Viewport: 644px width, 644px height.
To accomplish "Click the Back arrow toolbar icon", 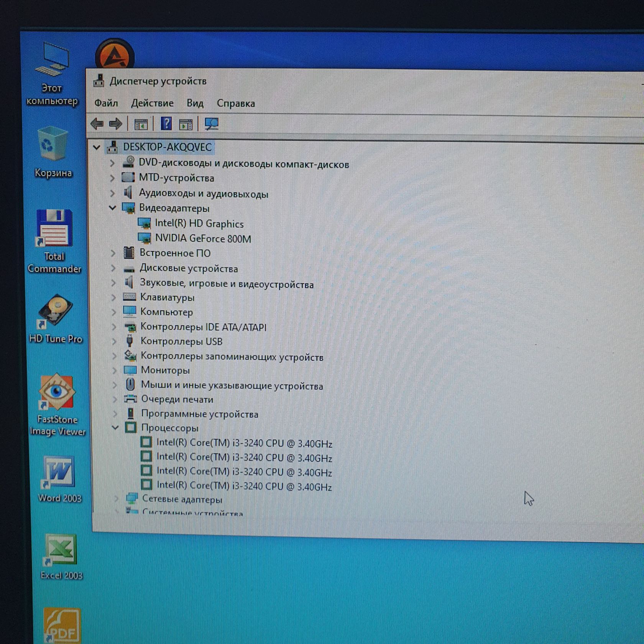I will pos(97,124).
